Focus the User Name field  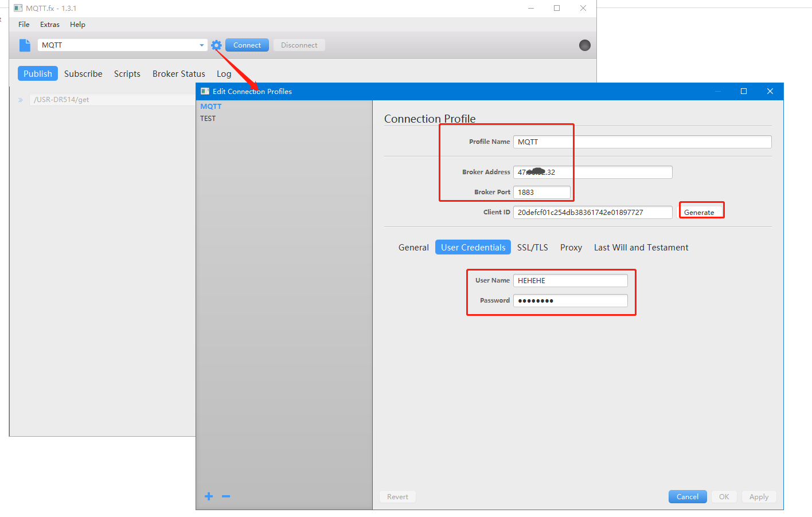[x=570, y=280]
